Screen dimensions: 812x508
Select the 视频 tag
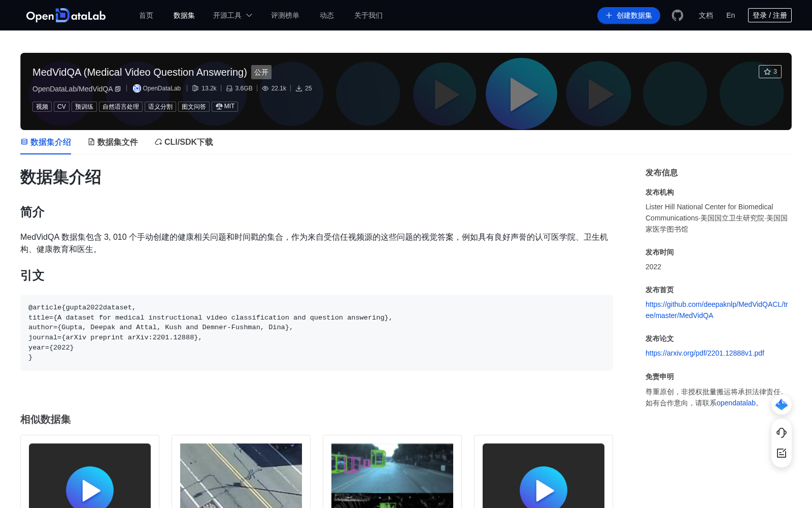tap(42, 107)
